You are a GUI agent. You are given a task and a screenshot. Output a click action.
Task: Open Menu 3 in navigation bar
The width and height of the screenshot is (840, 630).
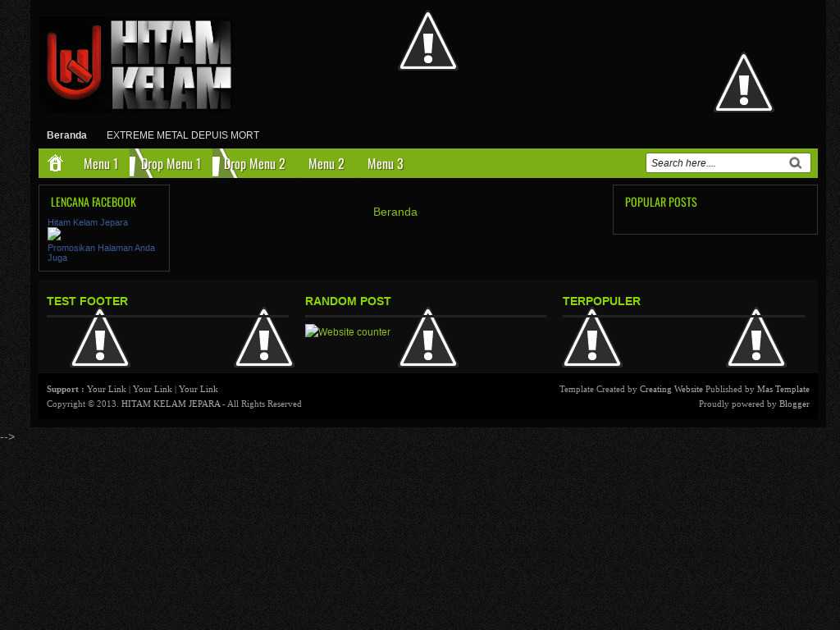[x=386, y=164]
